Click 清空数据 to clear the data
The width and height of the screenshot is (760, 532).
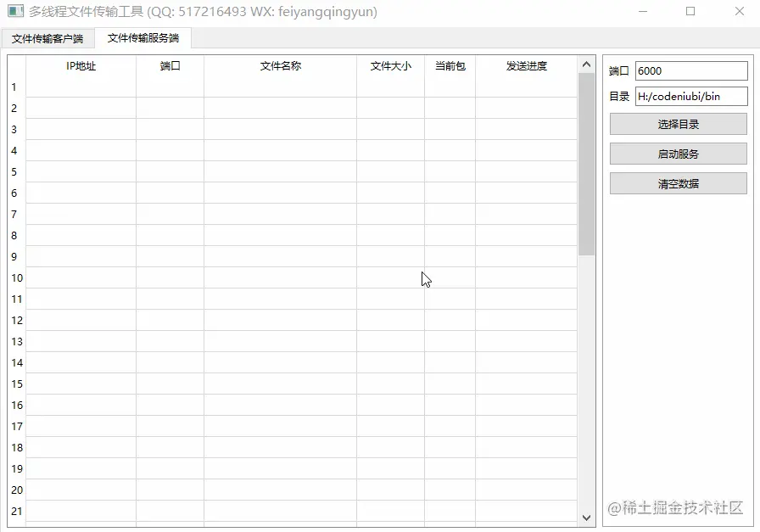click(x=677, y=182)
